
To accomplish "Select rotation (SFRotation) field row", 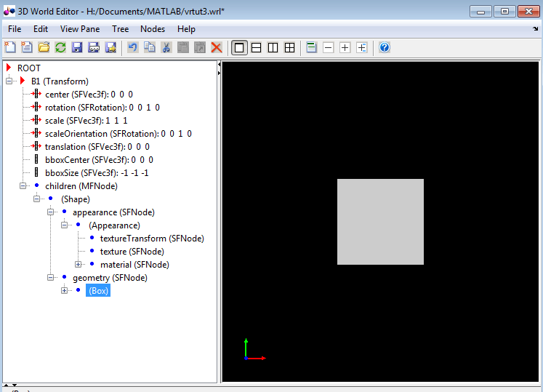I will [x=102, y=108].
